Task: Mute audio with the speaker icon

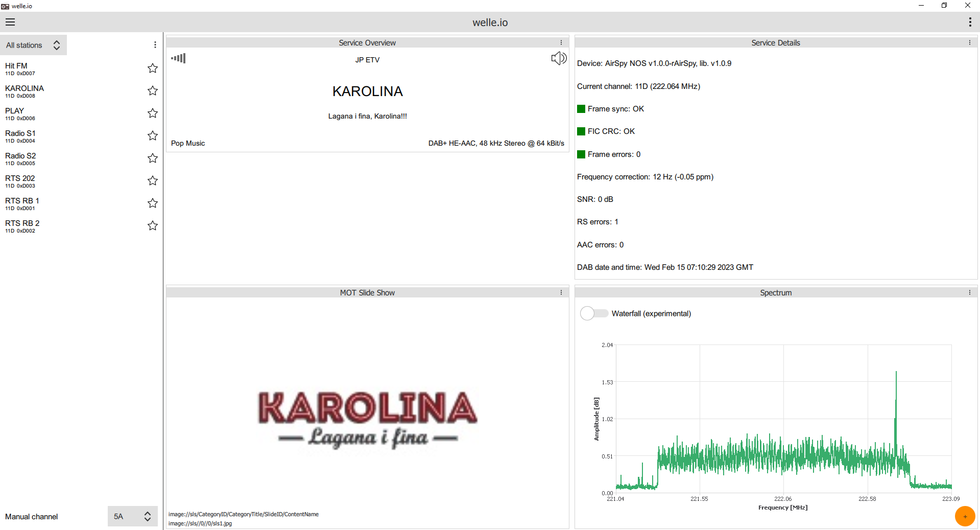Action: click(559, 58)
